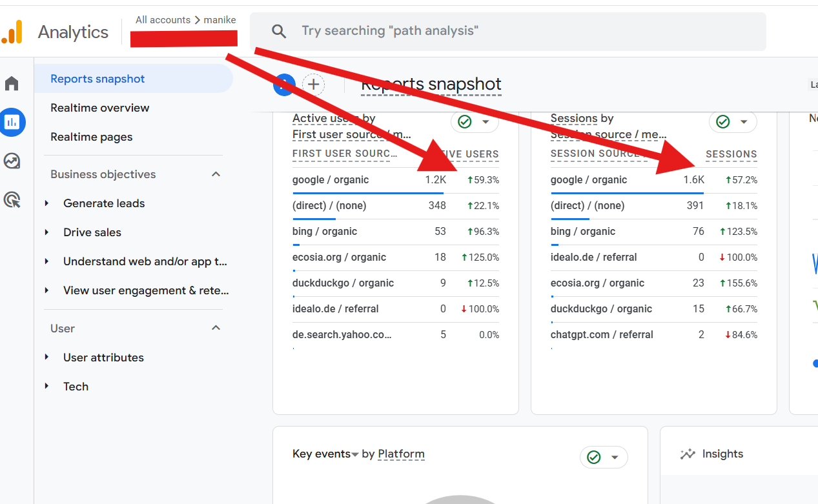Click duckduckgo / organic in Active users table
Viewport: 818px width, 504px height.
tap(343, 283)
